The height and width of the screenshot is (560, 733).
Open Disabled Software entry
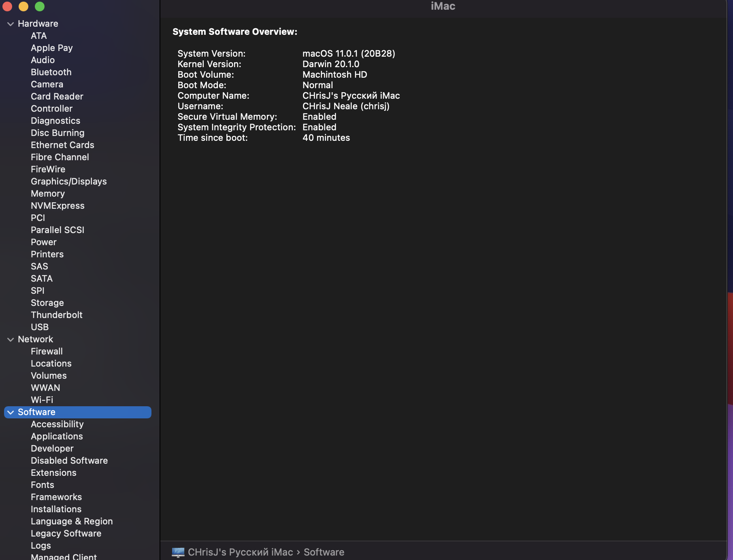(x=69, y=461)
